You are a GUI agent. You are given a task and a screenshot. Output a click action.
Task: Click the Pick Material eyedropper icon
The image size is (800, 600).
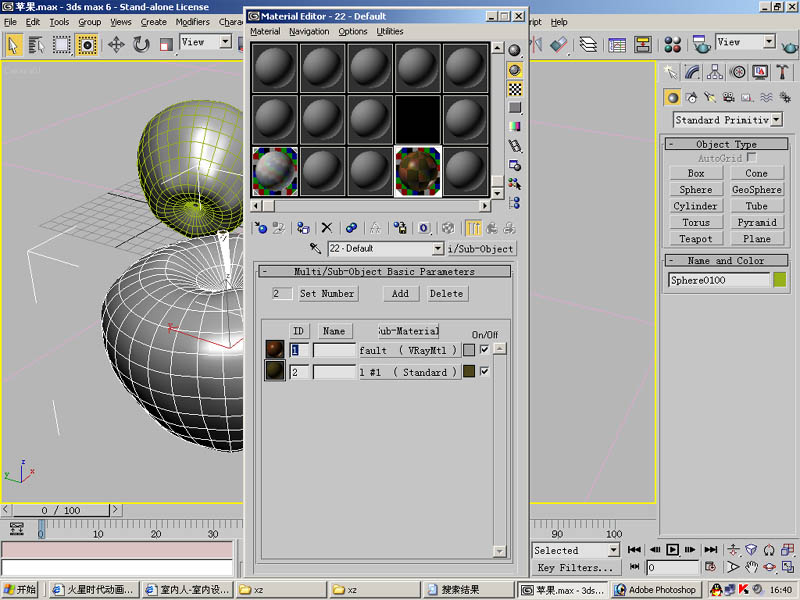coord(315,248)
